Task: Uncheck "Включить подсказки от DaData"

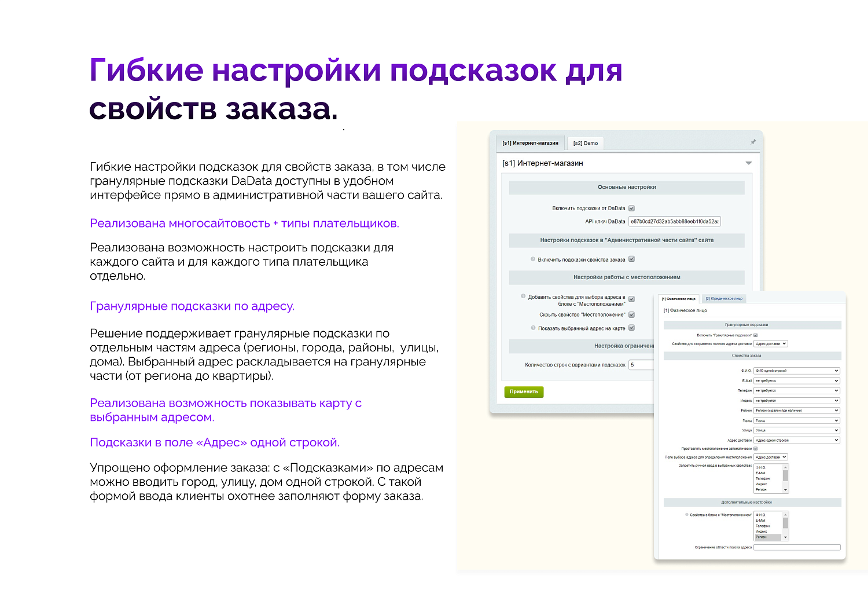Action: [x=631, y=209]
